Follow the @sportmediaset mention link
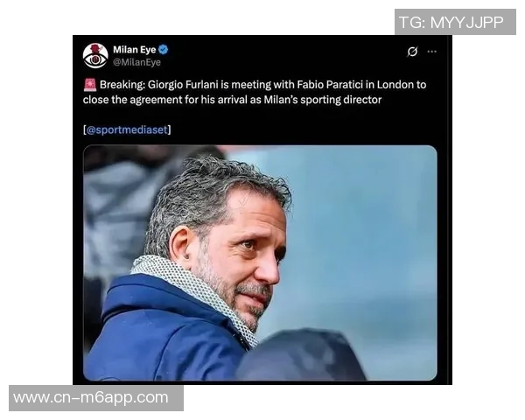The width and height of the screenshot is (525, 420). point(127,129)
